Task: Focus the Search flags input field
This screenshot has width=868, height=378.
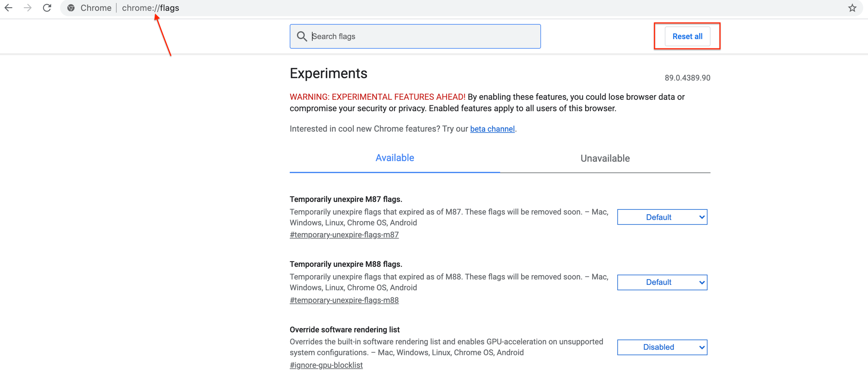Action: (422, 37)
